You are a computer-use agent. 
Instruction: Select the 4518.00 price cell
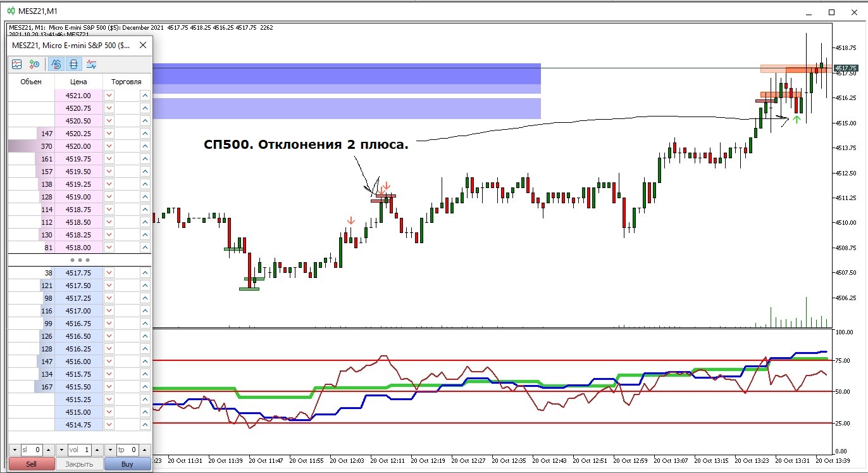coord(78,248)
